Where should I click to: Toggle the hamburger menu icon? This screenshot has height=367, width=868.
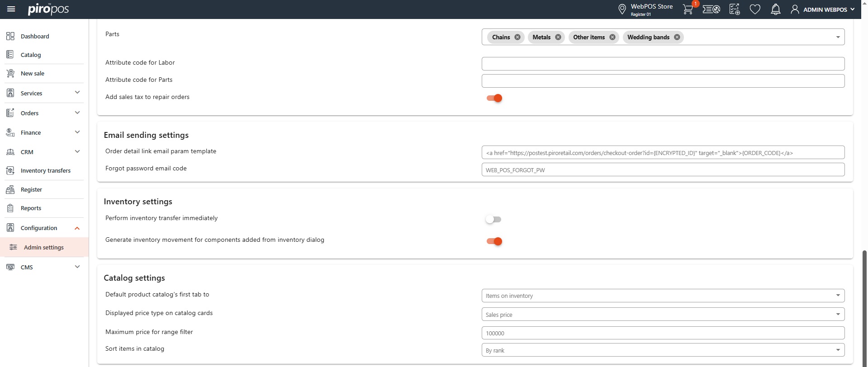(x=11, y=9)
